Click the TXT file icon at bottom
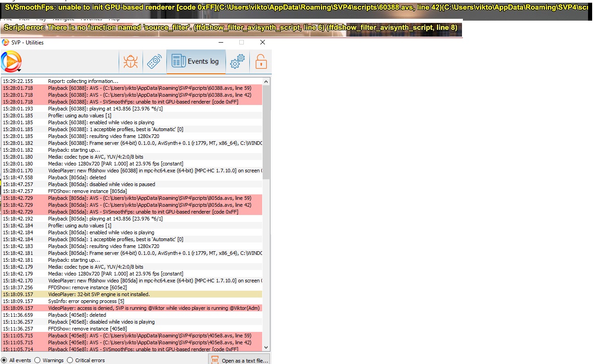The width and height of the screenshot is (594, 364). click(215, 360)
